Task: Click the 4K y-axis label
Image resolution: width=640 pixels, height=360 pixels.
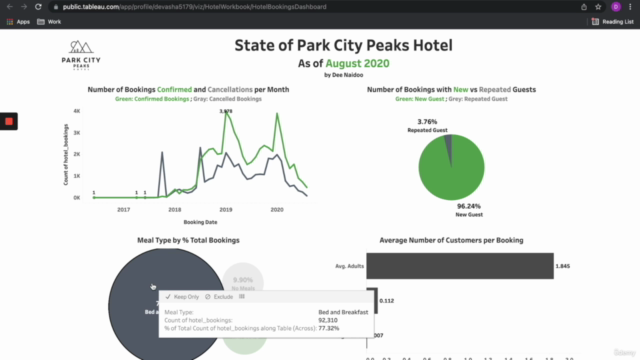Action: point(77,111)
